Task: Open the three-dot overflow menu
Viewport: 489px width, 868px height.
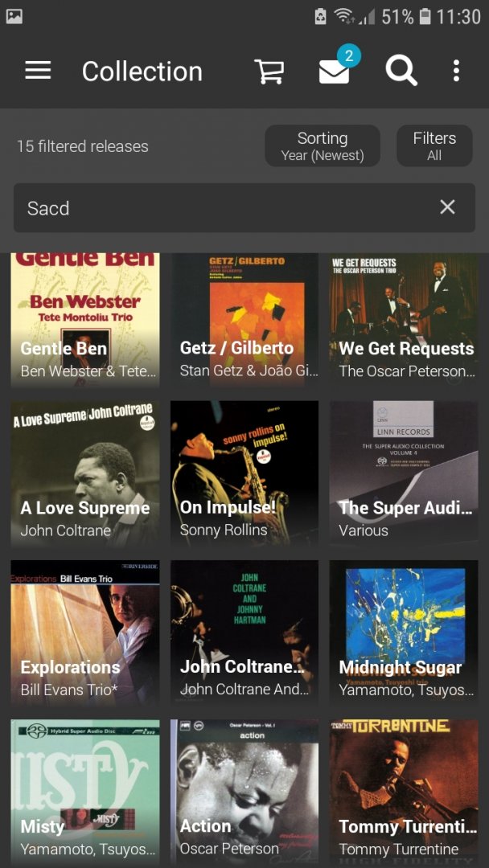Action: (456, 71)
